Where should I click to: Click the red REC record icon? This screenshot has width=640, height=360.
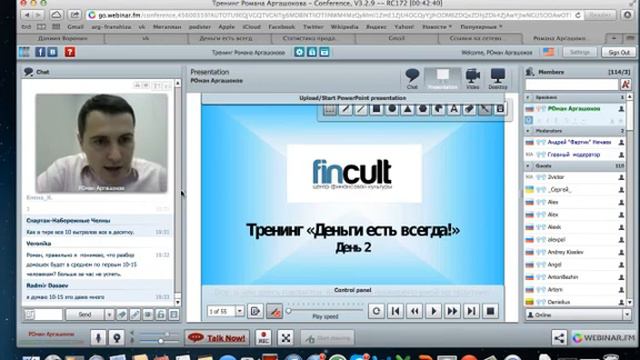(264, 338)
